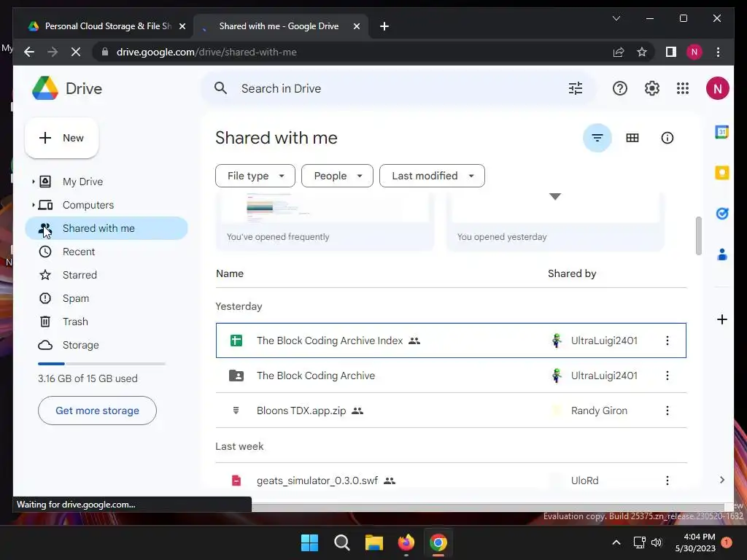747x560 pixels.
Task: Open more actions for geats_simulator_0.3.0.swf
Action: 667,481
